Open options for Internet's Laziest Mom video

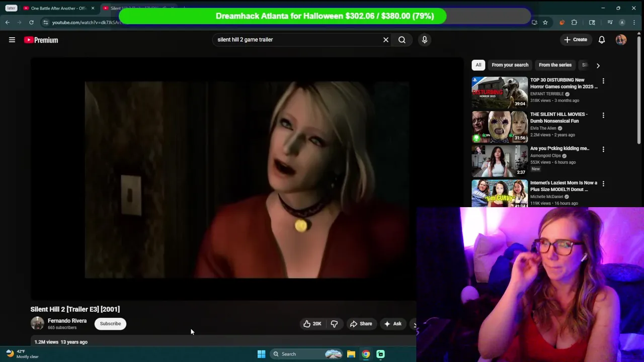603,184
